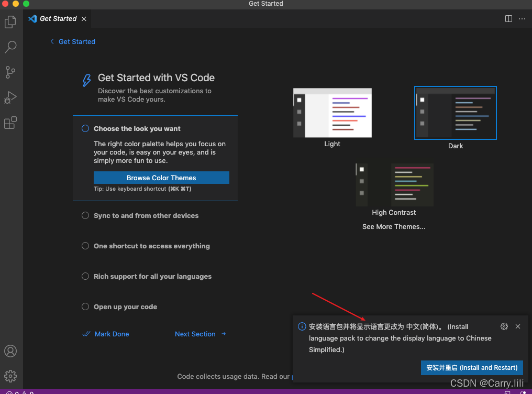This screenshot has height=394, width=532.
Task: Mark 'Sync to and from other devices' circle
Action: pos(85,215)
